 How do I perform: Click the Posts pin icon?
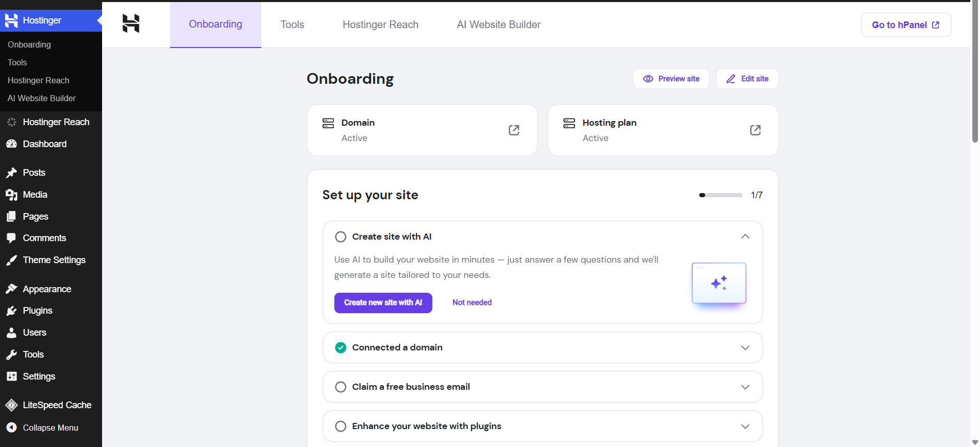(11, 173)
